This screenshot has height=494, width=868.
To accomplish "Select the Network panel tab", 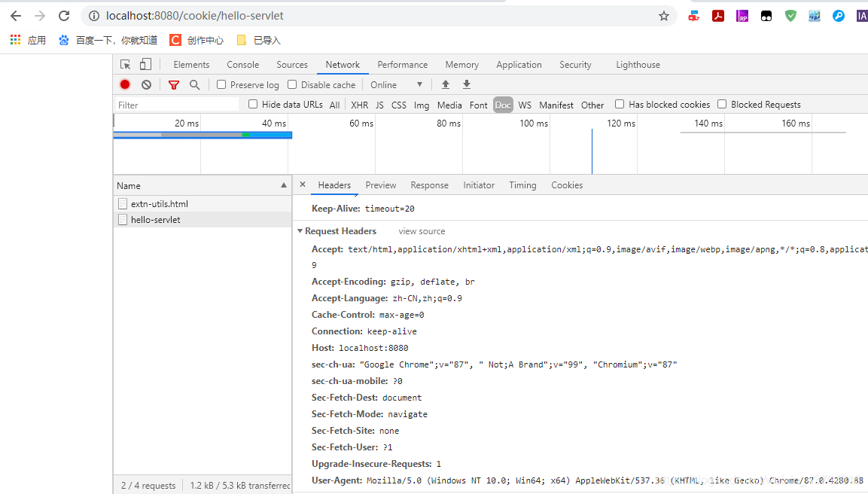I will [343, 65].
